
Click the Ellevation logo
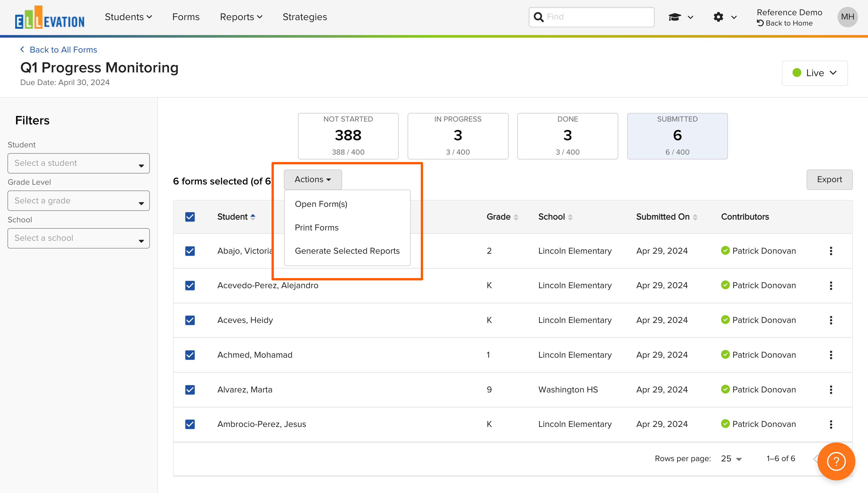point(50,17)
